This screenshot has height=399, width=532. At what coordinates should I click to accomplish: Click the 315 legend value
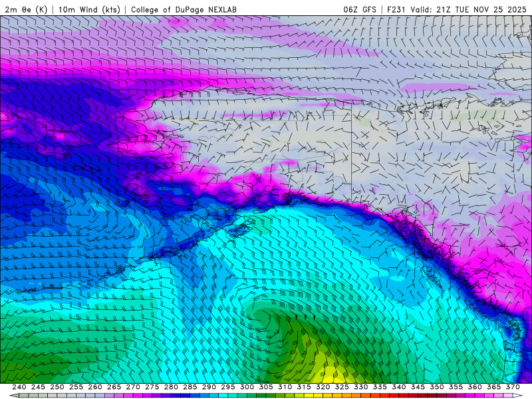point(304,387)
